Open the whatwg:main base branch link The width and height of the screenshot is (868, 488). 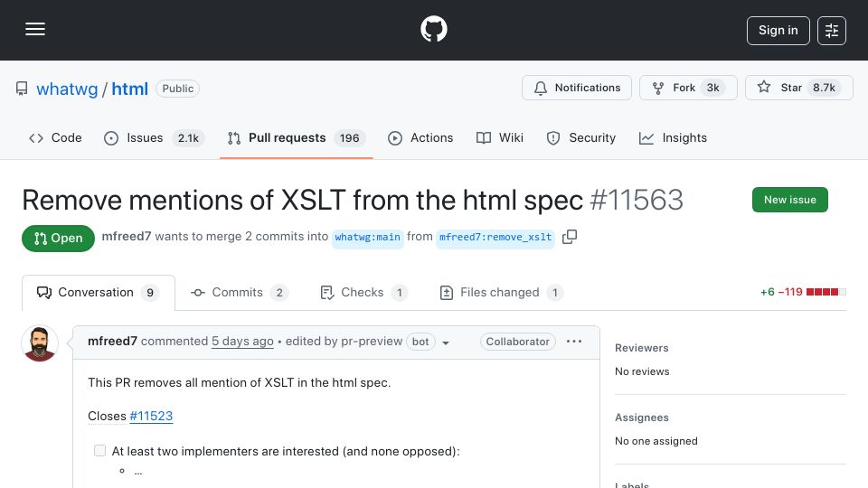pos(368,238)
